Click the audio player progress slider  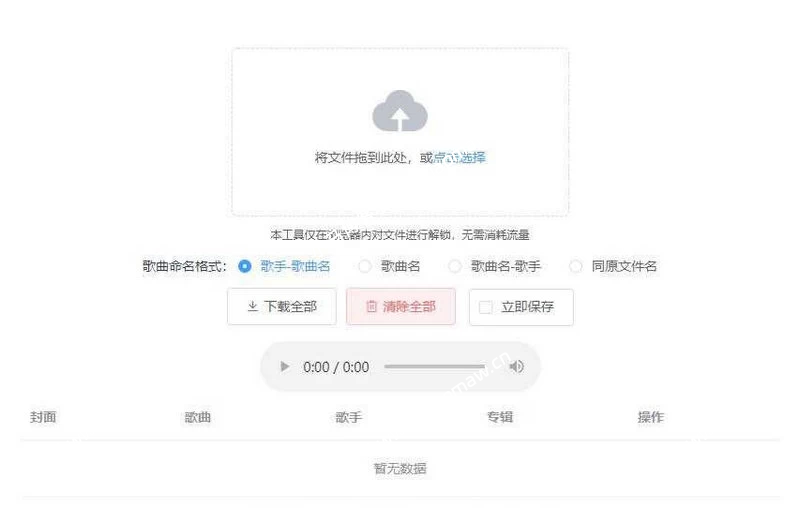(x=434, y=367)
